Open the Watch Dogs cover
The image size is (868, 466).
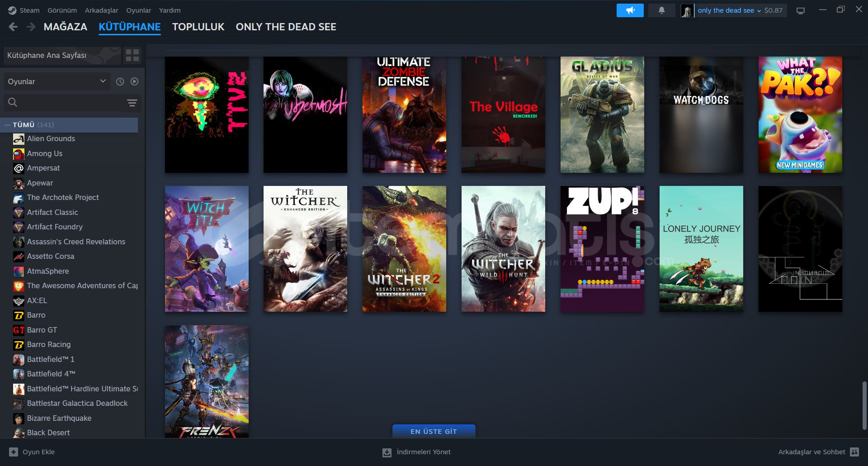click(x=701, y=114)
